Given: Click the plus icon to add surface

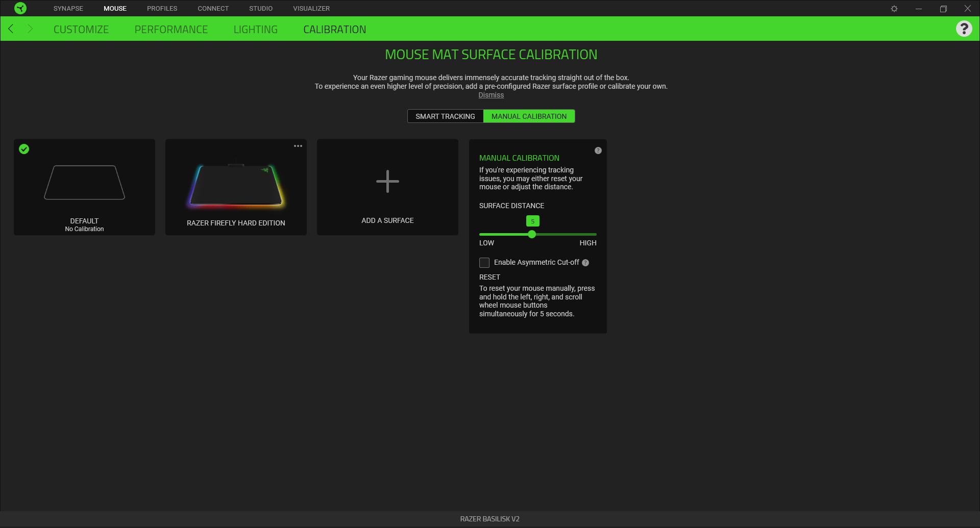Looking at the screenshot, I should (387, 181).
